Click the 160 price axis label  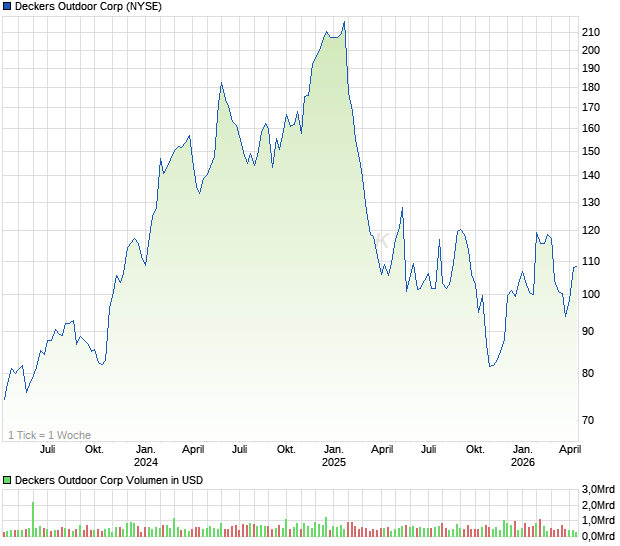point(591,128)
